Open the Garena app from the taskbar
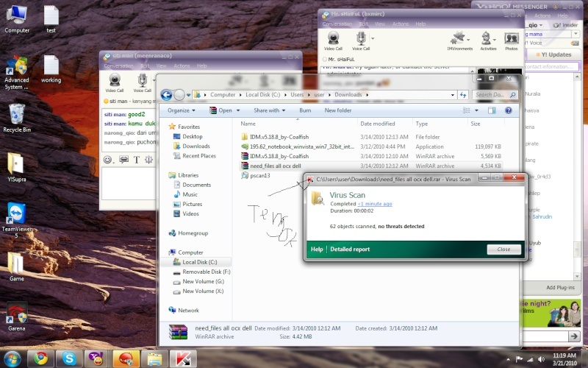Image resolution: width=588 pixels, height=368 pixels. tap(126, 358)
